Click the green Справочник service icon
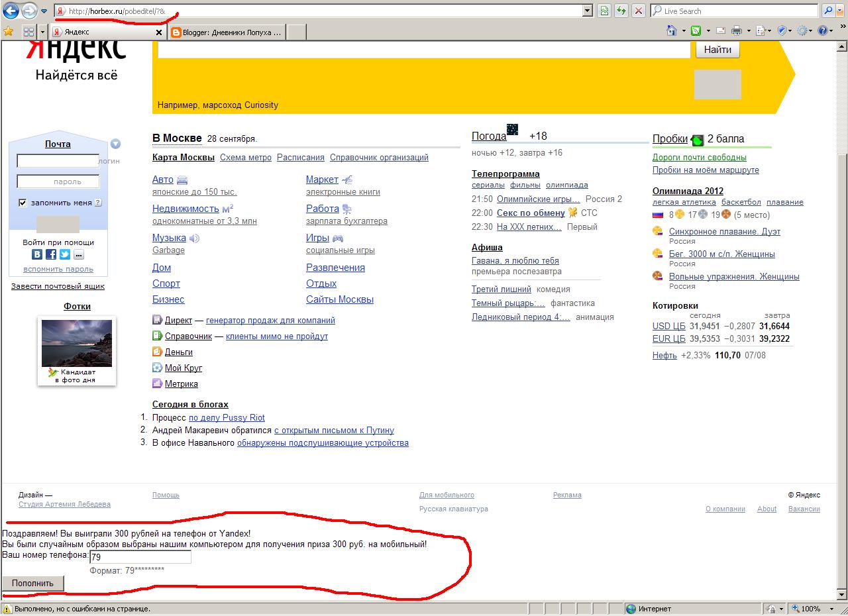Viewport: 848px width, 616px height. [157, 336]
